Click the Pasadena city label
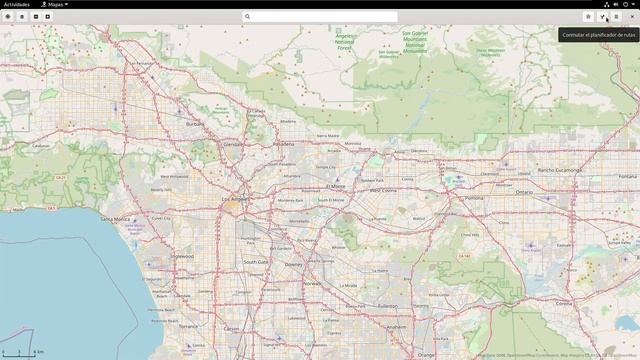The height and width of the screenshot is (360, 640). (x=283, y=144)
